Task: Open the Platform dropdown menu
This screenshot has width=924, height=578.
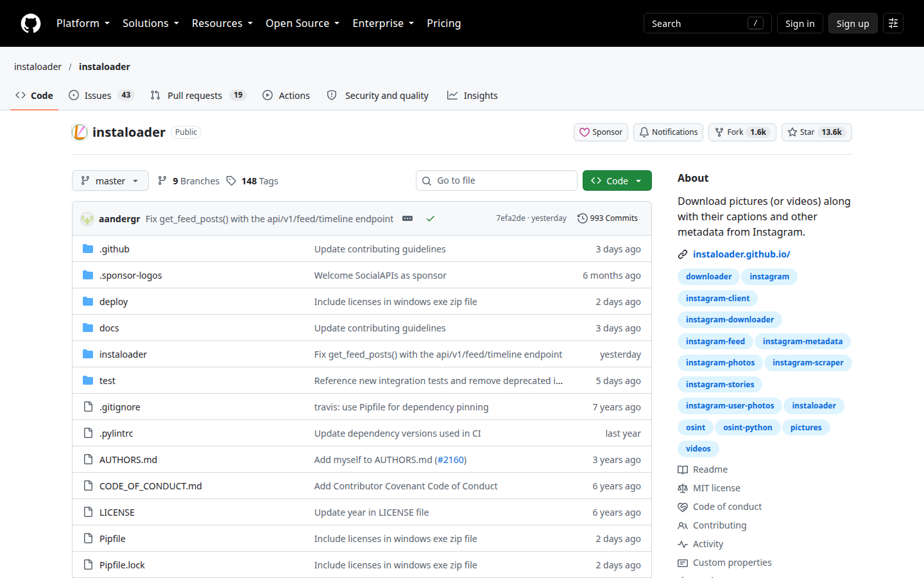Action: (x=83, y=23)
